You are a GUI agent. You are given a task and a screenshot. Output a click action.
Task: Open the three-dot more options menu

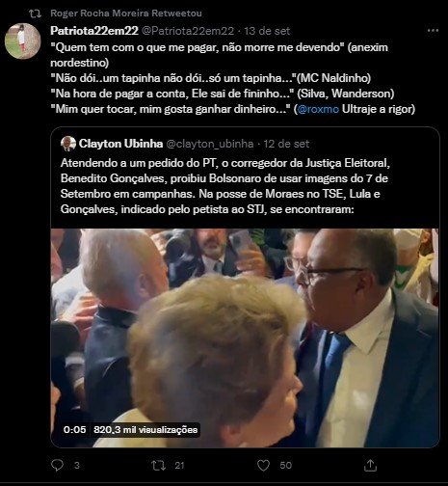433,31
